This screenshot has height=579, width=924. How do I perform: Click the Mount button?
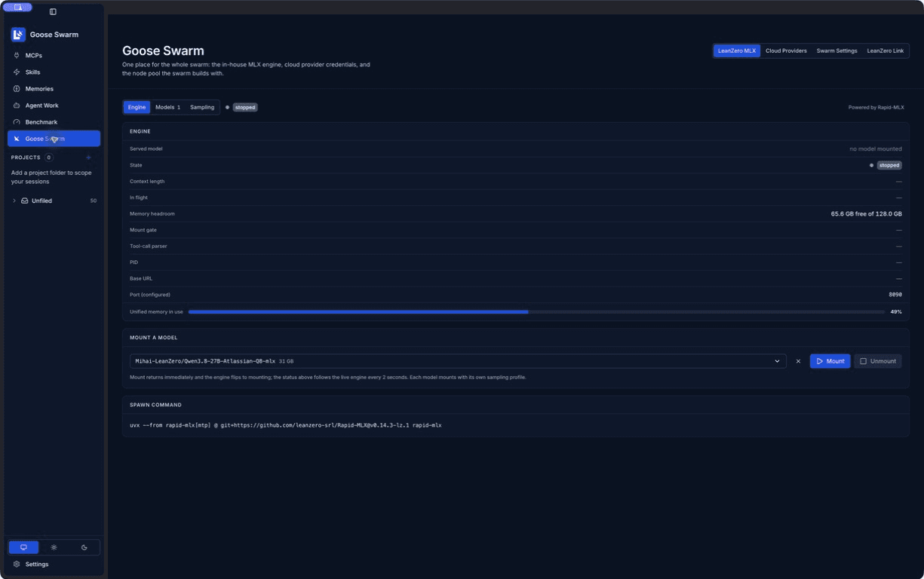tap(830, 361)
